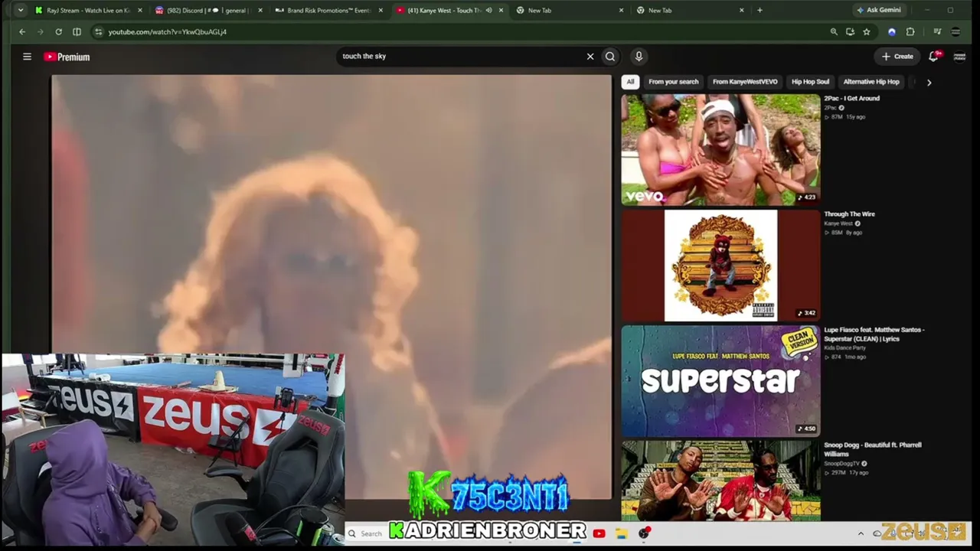Close the Discord tab
Viewport: 980px width, 551px height.
[x=260, y=11]
